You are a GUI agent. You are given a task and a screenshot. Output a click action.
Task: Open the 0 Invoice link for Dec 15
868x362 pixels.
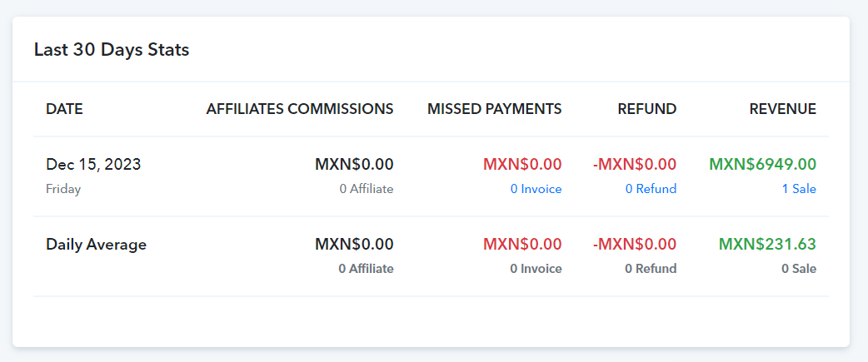tap(536, 189)
